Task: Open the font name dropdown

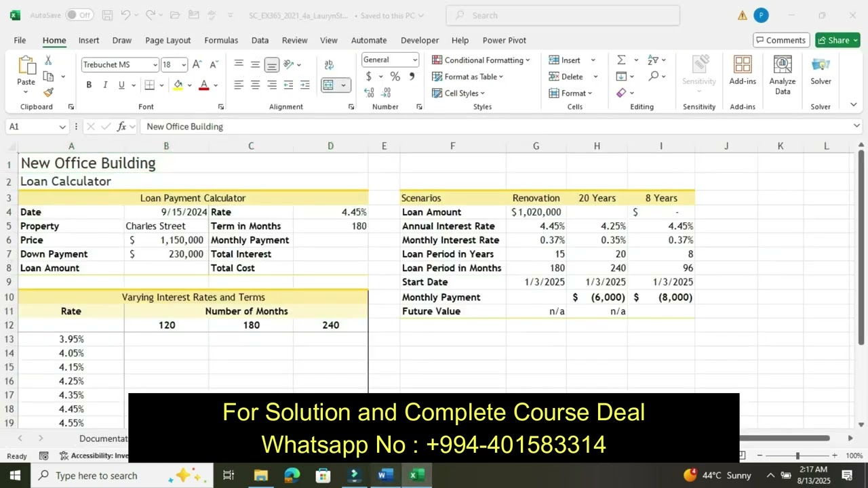Action: [155, 65]
